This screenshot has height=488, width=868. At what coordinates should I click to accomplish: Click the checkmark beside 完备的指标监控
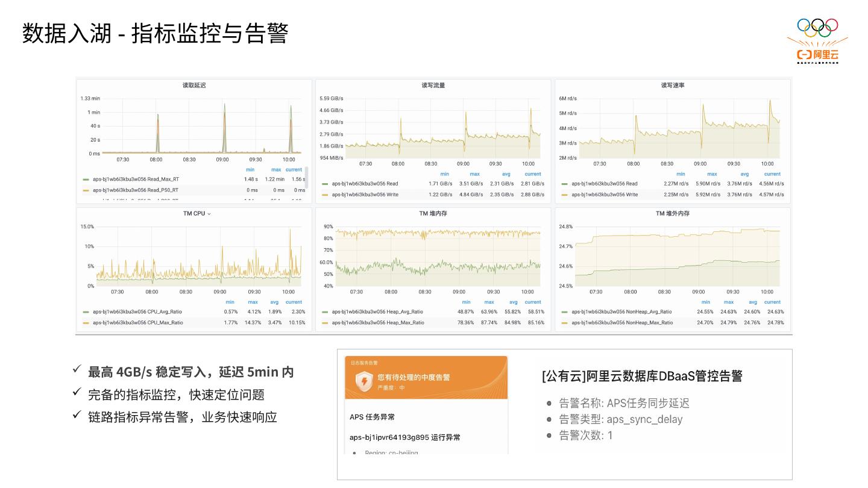pyautogui.click(x=77, y=393)
